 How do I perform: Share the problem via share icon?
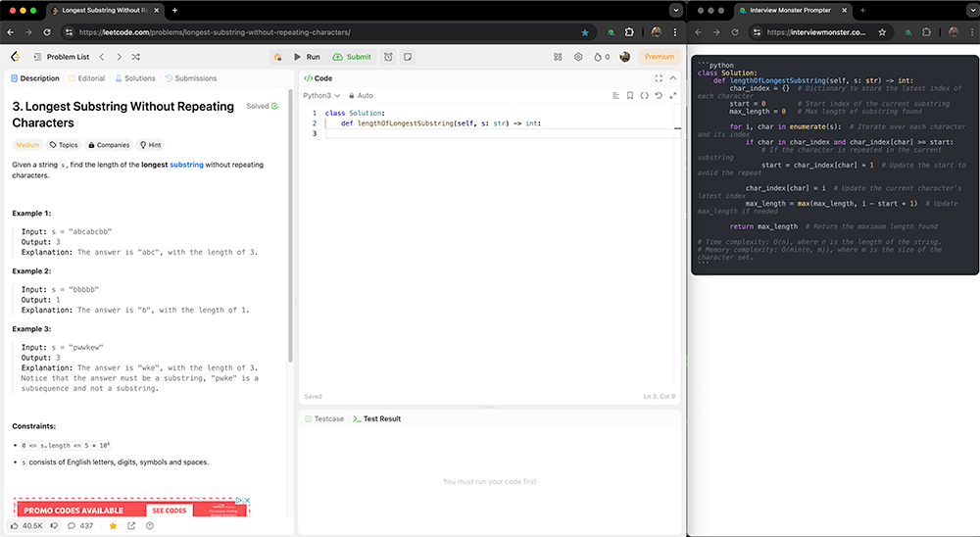[x=131, y=526]
